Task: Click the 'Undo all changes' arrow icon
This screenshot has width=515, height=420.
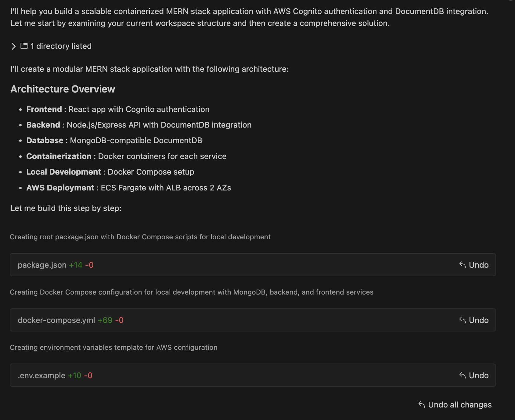Action: coord(422,404)
